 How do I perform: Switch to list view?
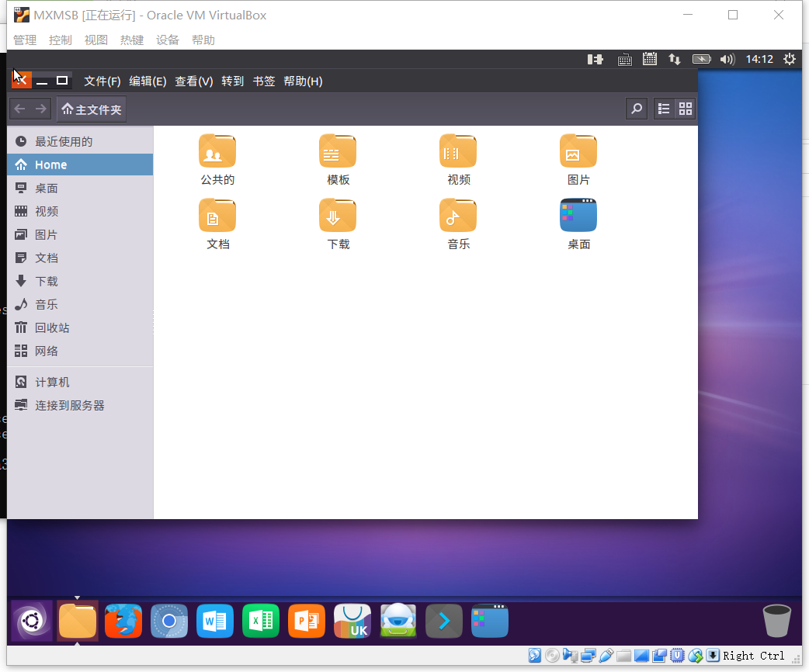pos(664,109)
